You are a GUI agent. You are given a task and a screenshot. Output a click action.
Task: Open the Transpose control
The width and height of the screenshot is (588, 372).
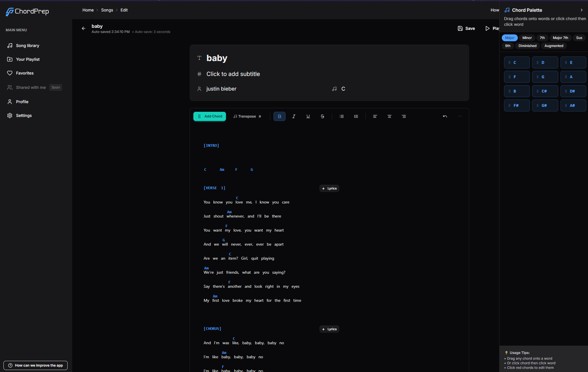coord(247,116)
